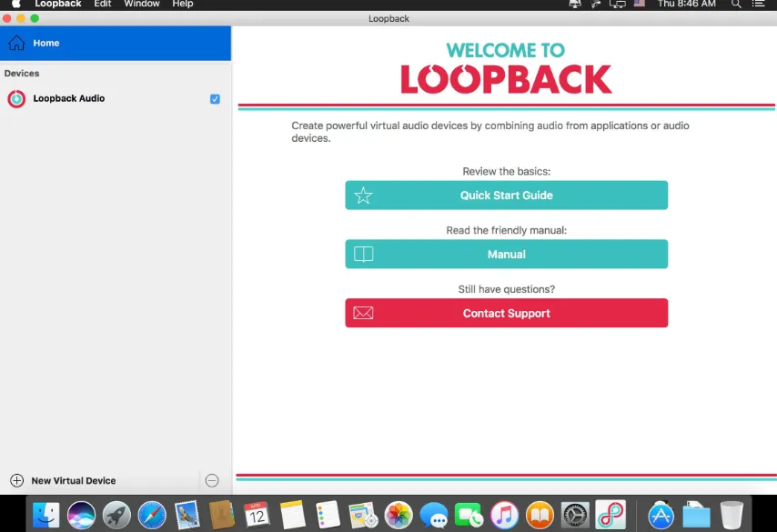Click the displays icon in menu bar
The width and height of the screenshot is (777, 532).
pyautogui.click(x=618, y=4)
